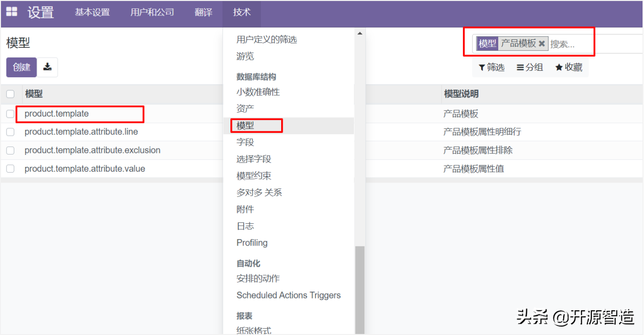
Task: Open the 翻译 menu
Action: click(x=203, y=12)
